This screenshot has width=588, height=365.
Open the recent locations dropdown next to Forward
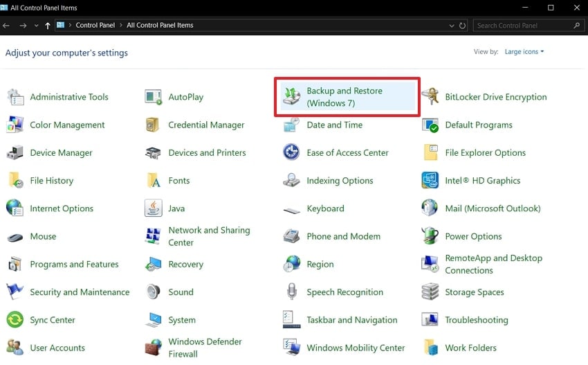pos(36,26)
